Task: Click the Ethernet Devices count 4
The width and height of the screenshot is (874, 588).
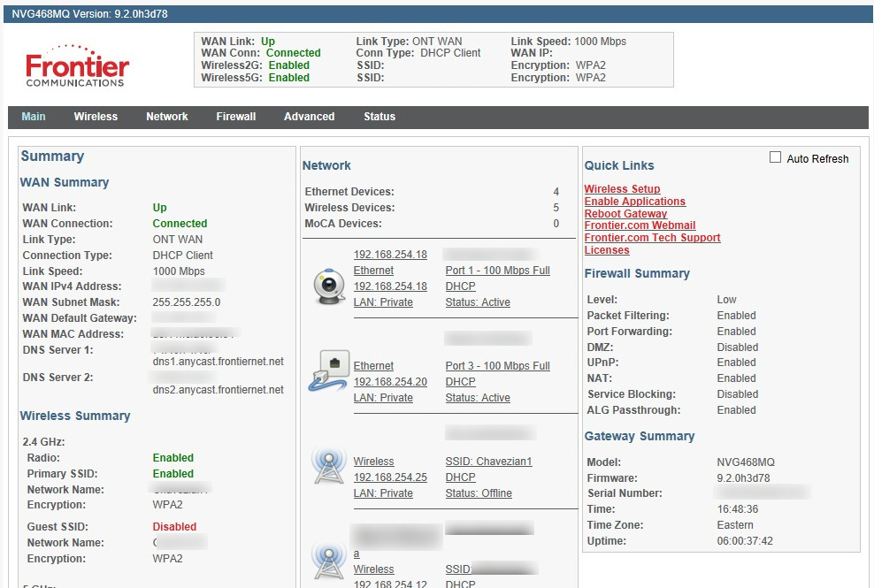Action: coord(556,192)
